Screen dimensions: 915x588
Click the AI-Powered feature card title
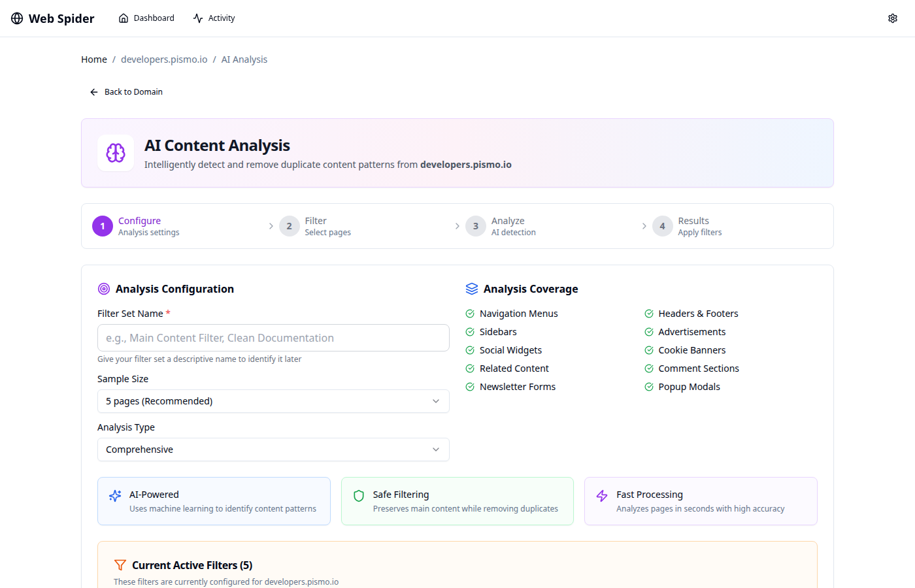(154, 495)
